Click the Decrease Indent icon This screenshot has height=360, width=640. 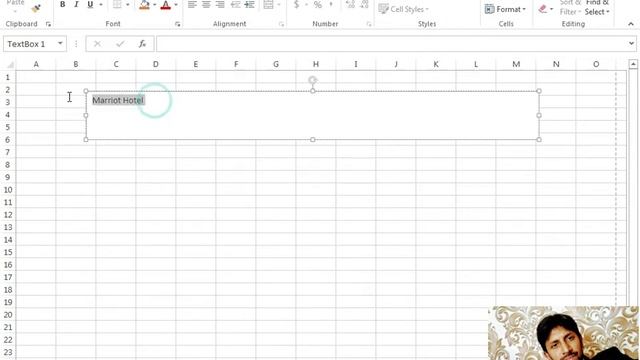[236, 4]
